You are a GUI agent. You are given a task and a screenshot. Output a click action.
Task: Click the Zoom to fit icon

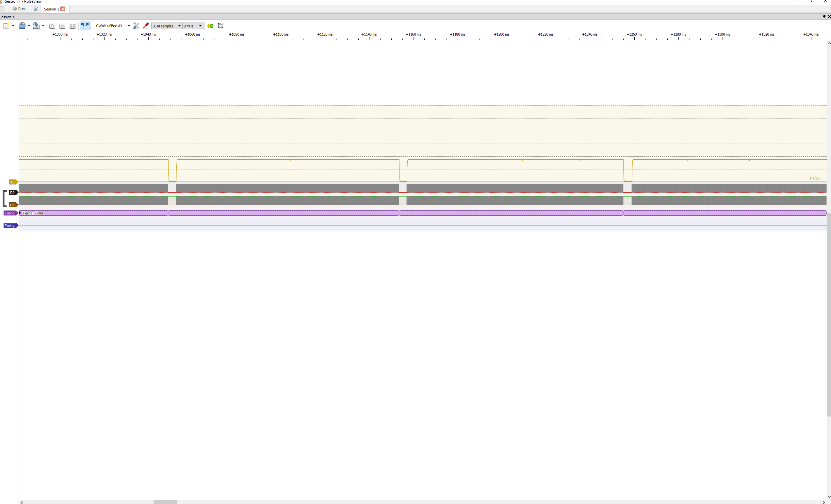73,25
